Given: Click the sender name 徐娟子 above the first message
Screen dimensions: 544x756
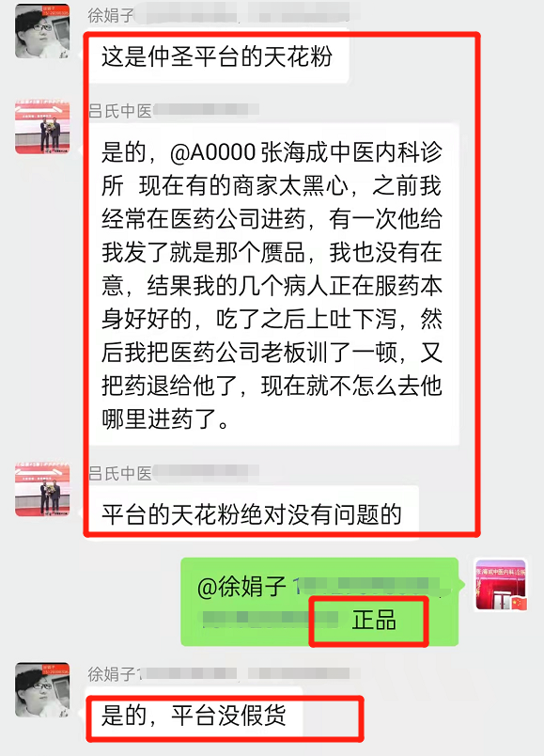Looking at the screenshot, I should 110,15.
